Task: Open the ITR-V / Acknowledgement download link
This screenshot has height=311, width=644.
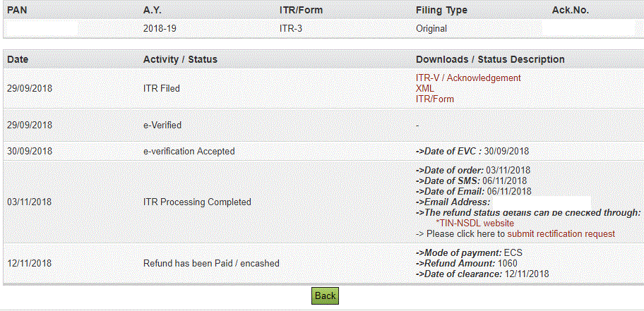Action: (x=468, y=78)
